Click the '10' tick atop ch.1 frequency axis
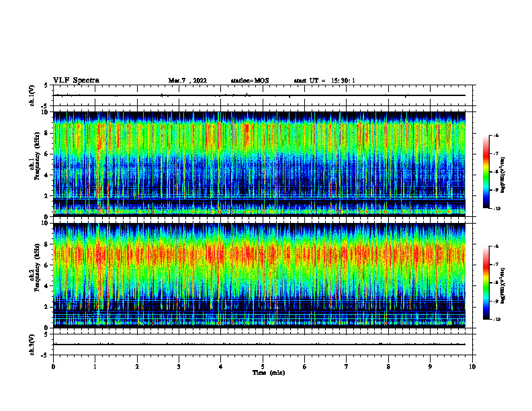Screen dimensions: 532x411 (x=45, y=112)
